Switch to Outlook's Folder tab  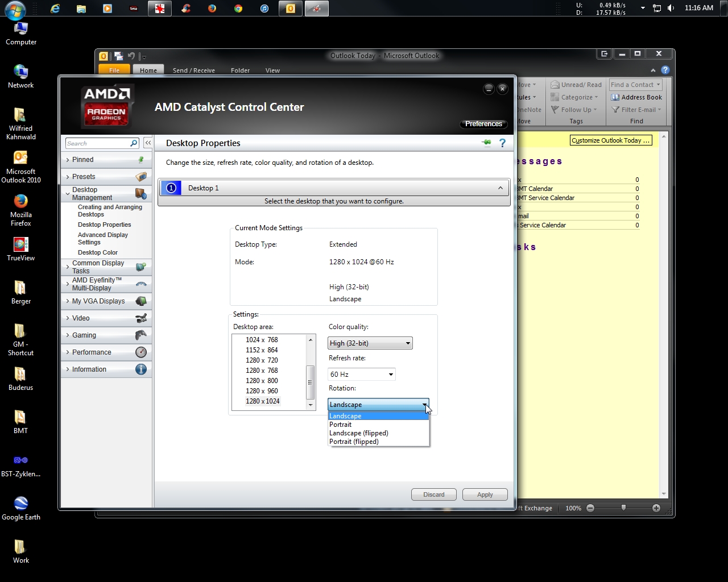240,70
